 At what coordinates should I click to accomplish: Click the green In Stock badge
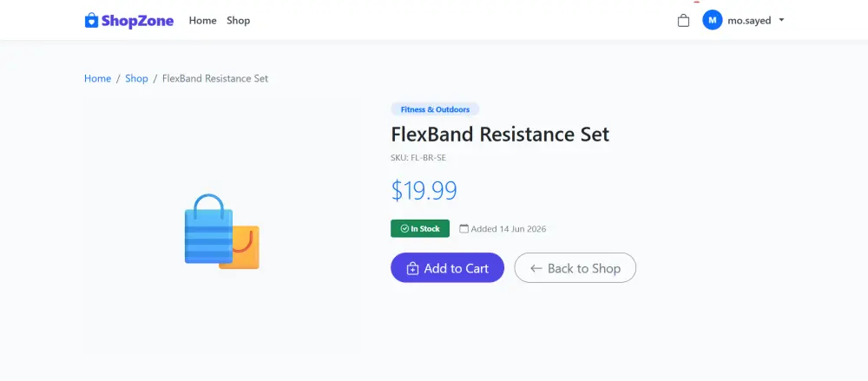point(420,229)
